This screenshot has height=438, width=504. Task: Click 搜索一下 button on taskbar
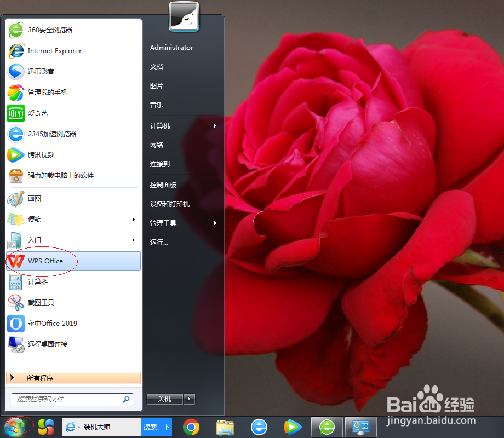pos(157,427)
